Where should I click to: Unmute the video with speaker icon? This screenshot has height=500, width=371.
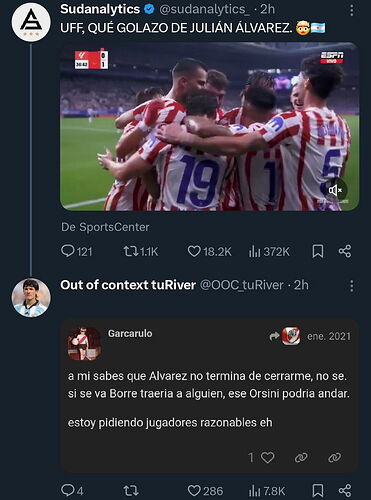335,190
